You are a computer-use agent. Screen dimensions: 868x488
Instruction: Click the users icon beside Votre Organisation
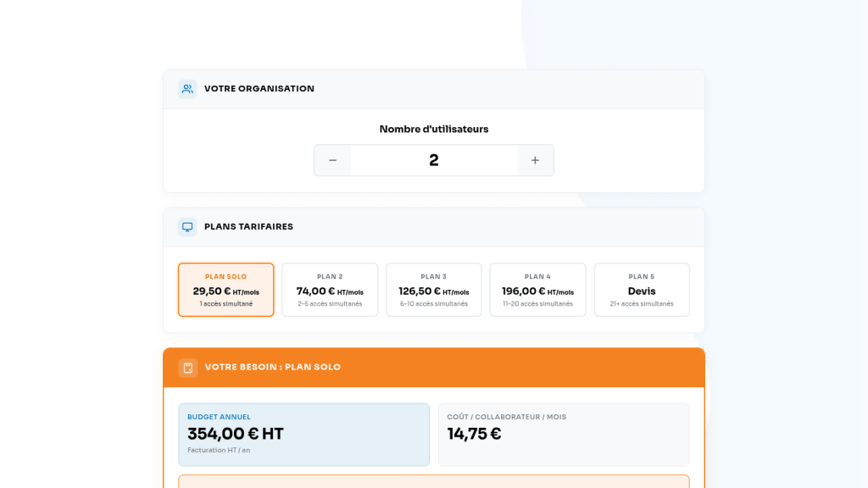click(187, 88)
